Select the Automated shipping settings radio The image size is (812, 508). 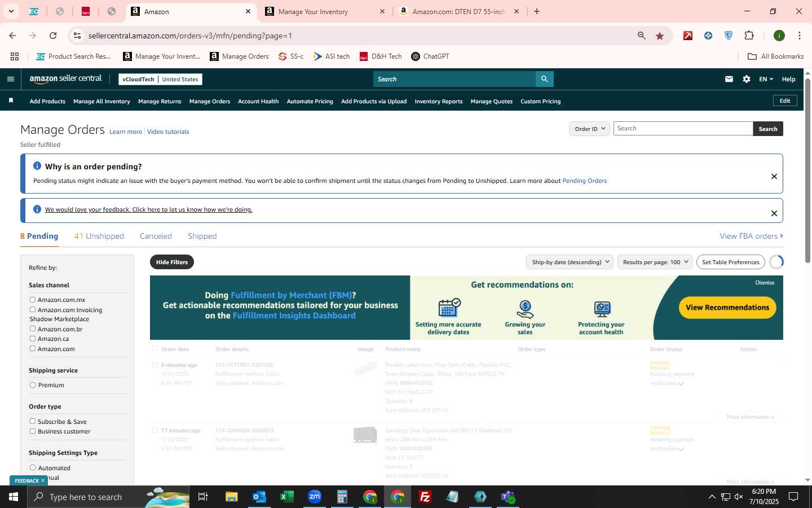pos(33,467)
